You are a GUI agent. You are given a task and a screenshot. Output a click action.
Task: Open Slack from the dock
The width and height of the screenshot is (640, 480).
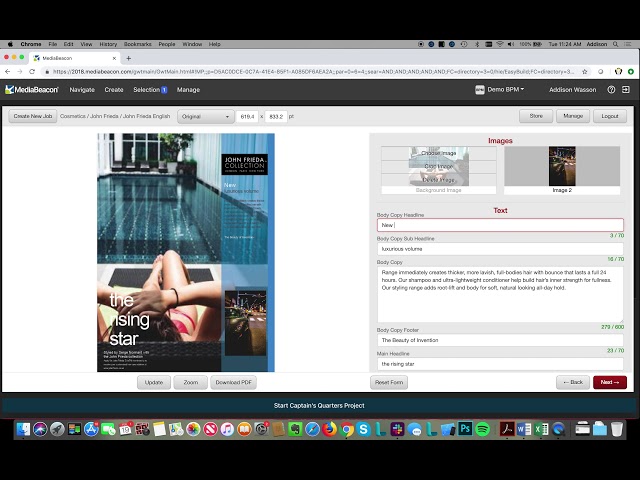tap(397, 429)
